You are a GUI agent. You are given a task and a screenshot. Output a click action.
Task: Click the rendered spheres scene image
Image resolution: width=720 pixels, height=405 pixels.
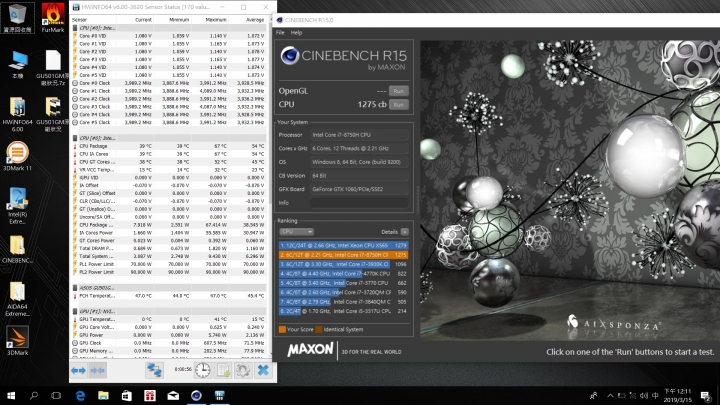(570, 190)
